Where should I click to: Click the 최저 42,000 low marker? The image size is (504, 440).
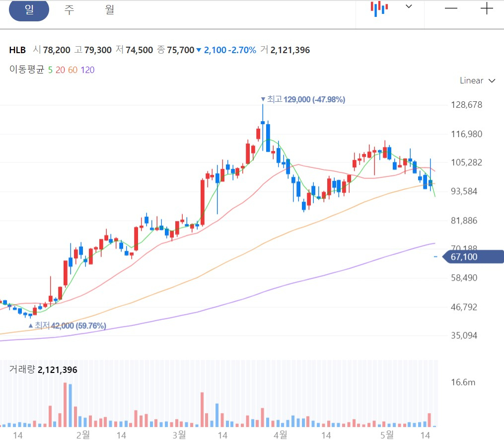67,326
